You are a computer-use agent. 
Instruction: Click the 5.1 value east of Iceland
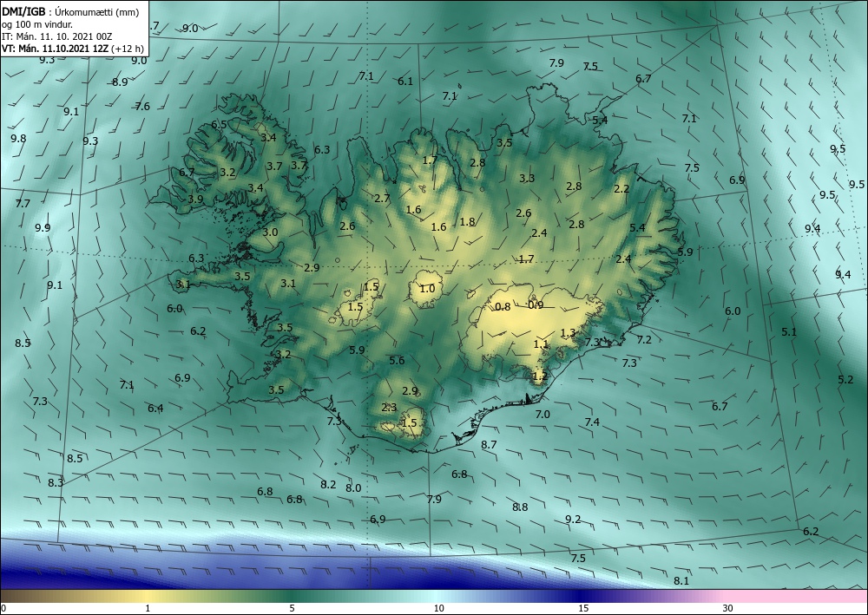click(789, 332)
